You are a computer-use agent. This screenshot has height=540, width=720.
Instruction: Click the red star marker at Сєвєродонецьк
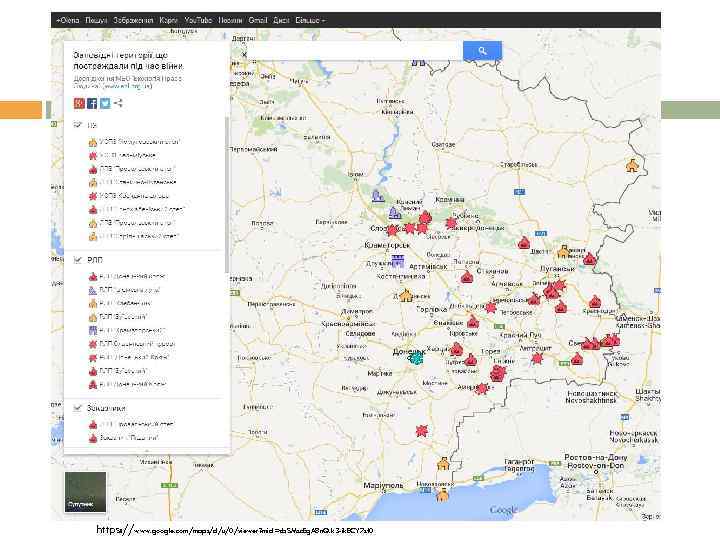click(452, 223)
